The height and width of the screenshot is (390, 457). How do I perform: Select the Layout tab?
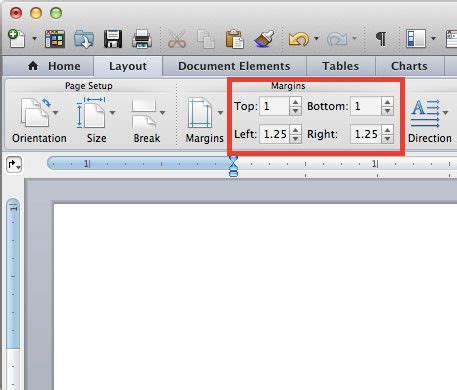point(128,66)
